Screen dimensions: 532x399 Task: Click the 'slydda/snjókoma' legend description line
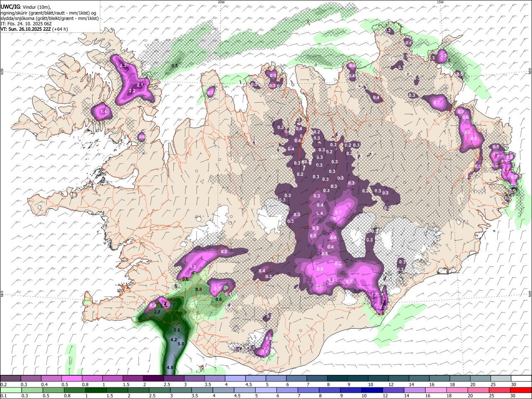click(x=49, y=18)
